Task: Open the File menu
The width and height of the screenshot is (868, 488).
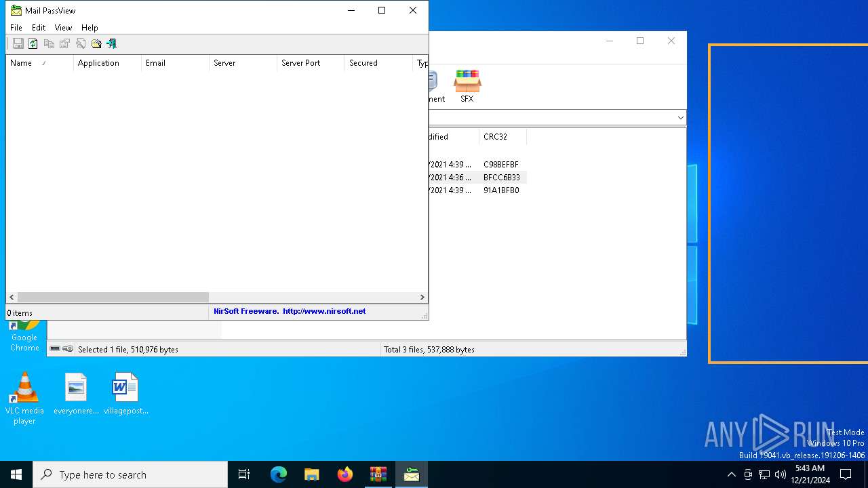Action: click(x=16, y=28)
